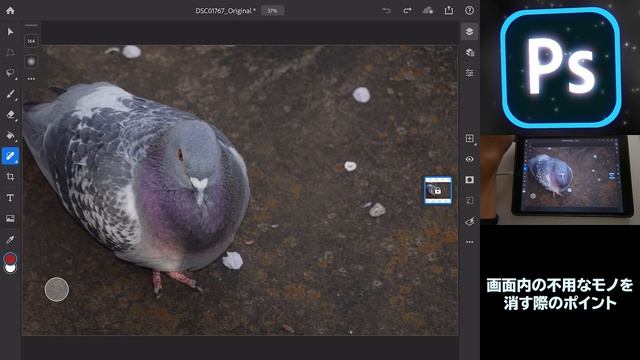Open the red foreground color swatch
Screen dimensions: 640x360
[x=10, y=258]
